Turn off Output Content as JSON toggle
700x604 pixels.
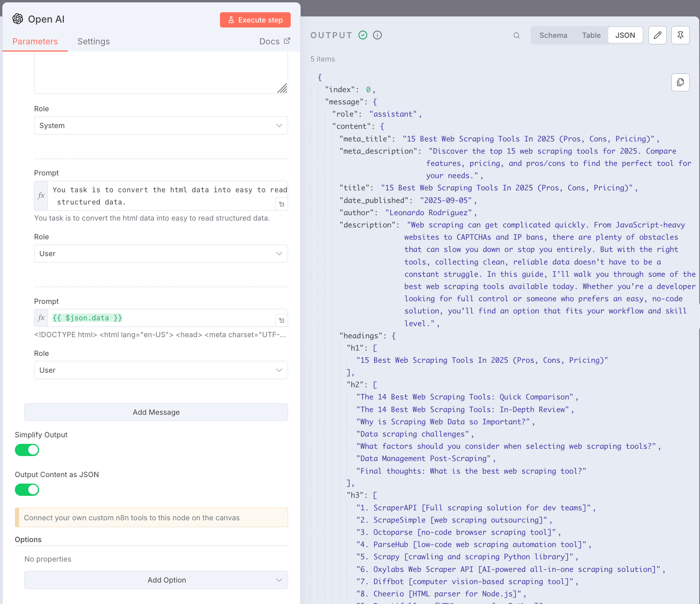pos(27,490)
